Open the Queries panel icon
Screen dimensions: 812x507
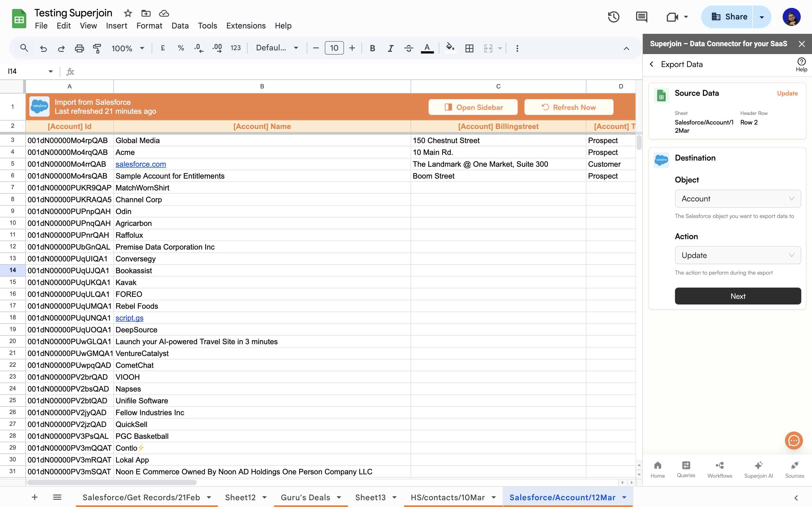[x=686, y=469]
